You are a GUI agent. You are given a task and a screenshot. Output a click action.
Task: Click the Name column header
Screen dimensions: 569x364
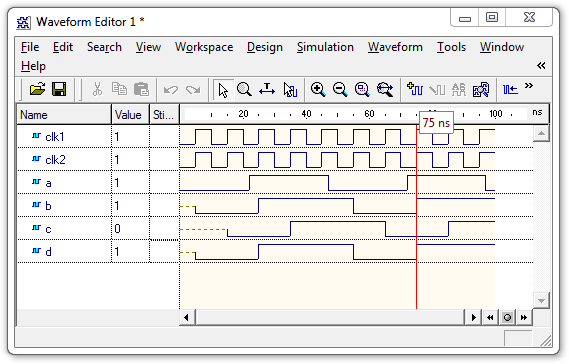click(64, 115)
